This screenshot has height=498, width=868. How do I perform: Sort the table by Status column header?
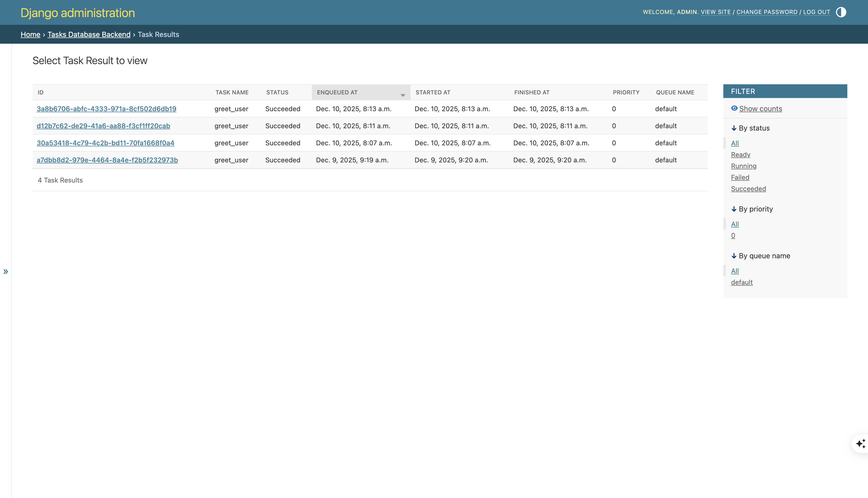pos(277,92)
